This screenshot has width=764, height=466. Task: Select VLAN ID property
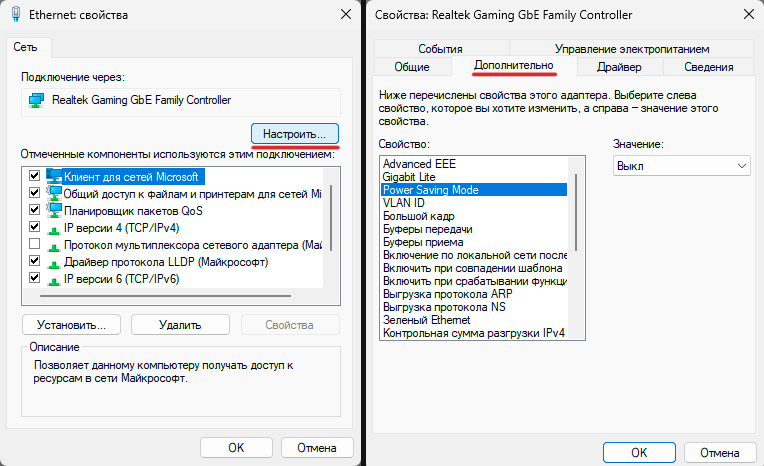point(474,203)
